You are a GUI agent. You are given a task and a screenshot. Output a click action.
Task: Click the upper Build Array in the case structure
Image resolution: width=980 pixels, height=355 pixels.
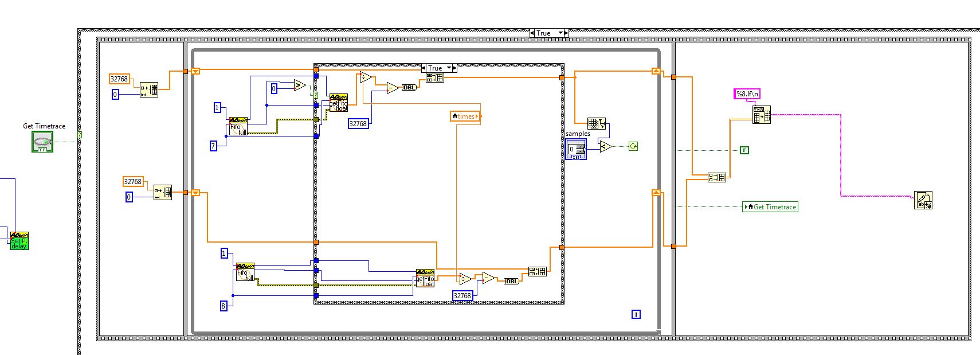click(x=435, y=77)
